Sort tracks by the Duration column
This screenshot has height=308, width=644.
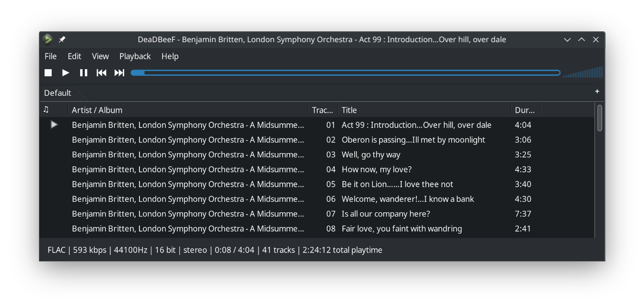[524, 109]
